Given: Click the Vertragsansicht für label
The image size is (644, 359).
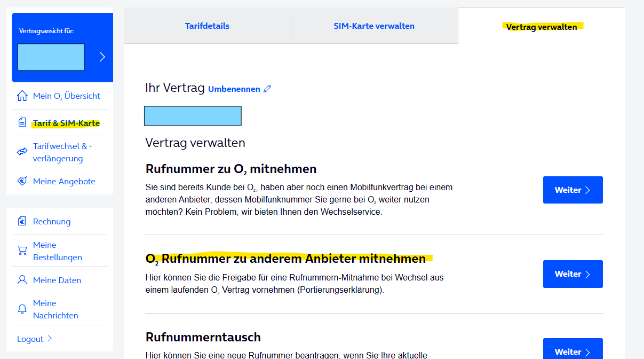Looking at the screenshot, I should click(46, 31).
